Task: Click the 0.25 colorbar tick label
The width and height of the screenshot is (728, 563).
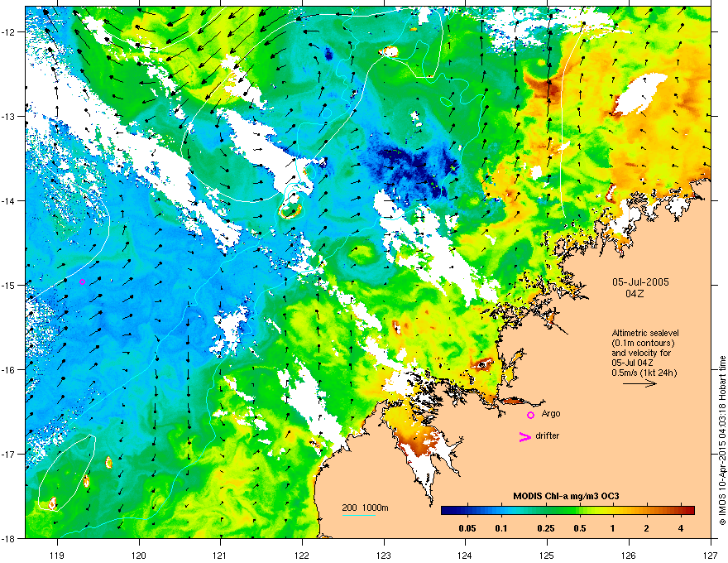Action: pyautogui.click(x=546, y=528)
